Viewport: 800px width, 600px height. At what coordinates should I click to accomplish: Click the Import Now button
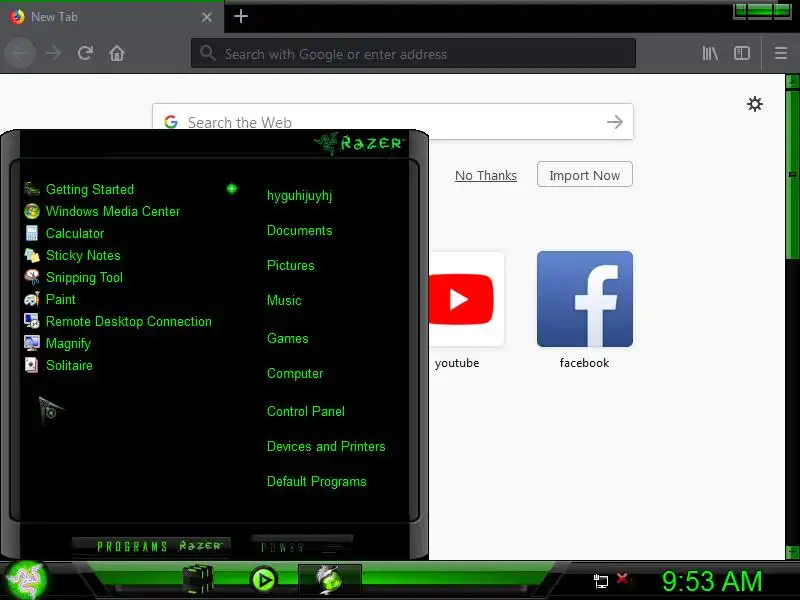click(585, 174)
